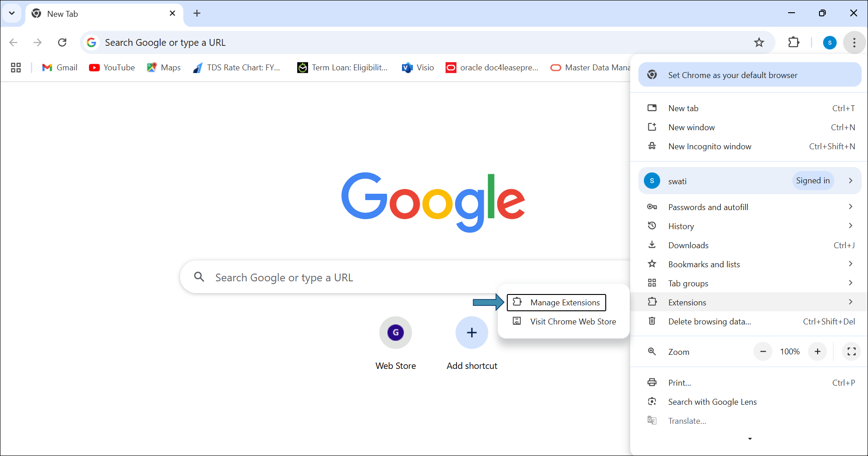The width and height of the screenshot is (868, 456).
Task: Open Bookmarks and lists submenu
Action: [x=750, y=264]
